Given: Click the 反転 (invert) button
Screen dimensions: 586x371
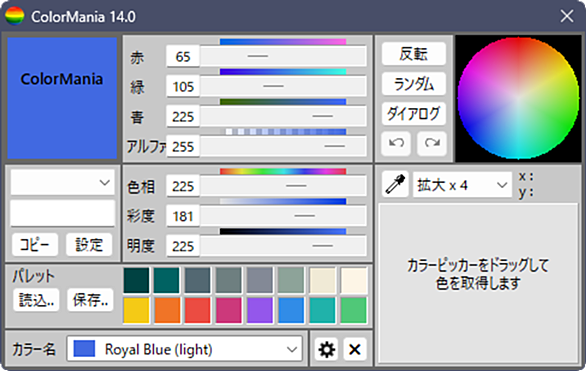Looking at the screenshot, I should coord(414,54).
